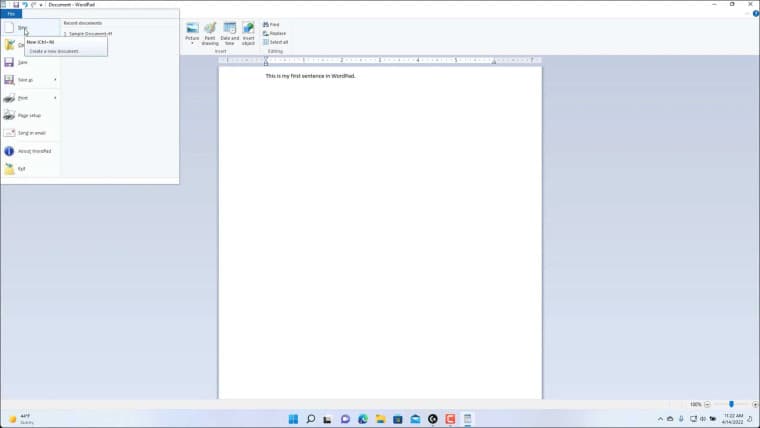Open Page setup from File menu
760x428 pixels.
click(x=30, y=115)
